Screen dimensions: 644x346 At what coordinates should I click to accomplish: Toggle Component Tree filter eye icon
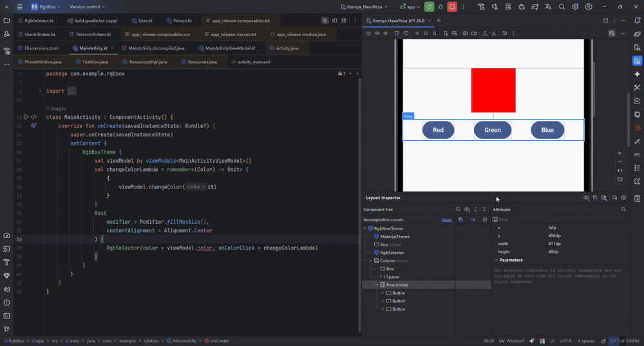coord(467,210)
